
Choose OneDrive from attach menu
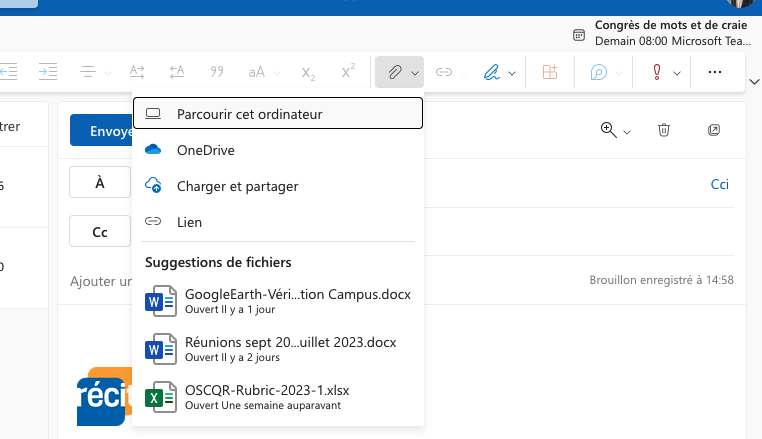point(277,150)
